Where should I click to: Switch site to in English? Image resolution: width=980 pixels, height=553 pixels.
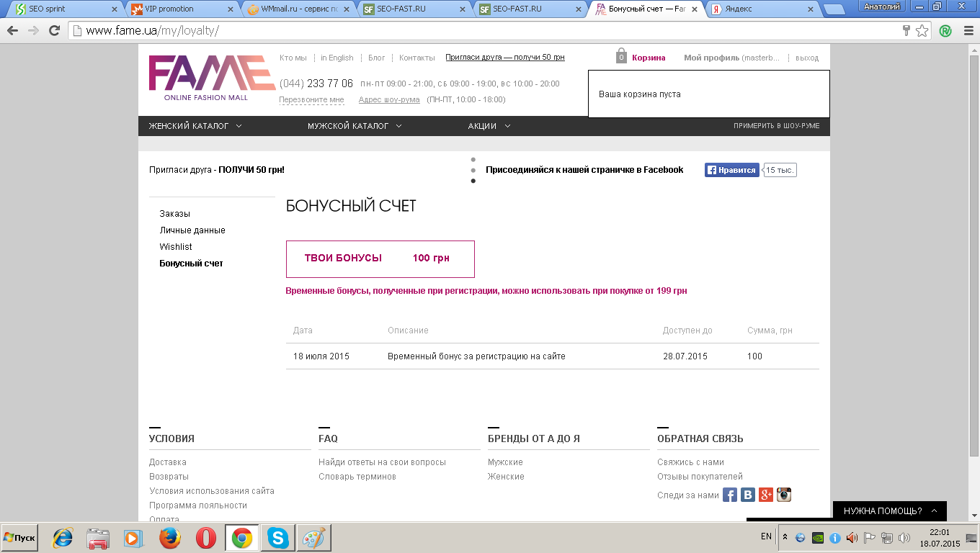tap(337, 58)
